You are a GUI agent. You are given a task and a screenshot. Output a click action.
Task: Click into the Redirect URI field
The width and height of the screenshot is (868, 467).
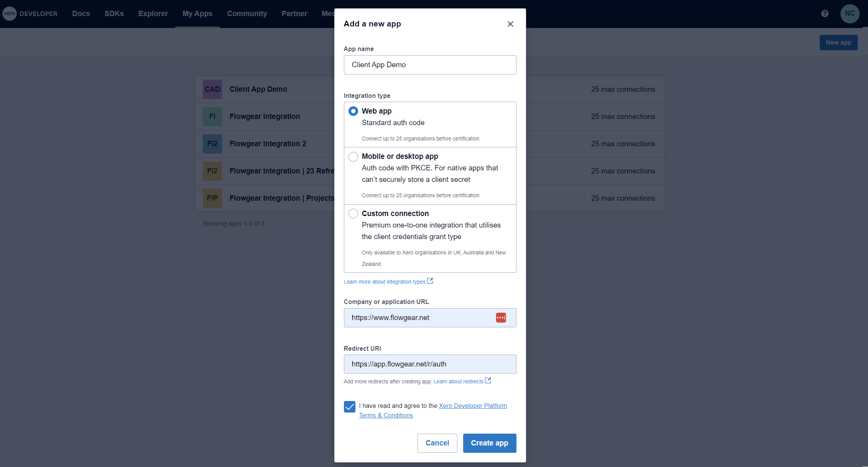tap(430, 364)
